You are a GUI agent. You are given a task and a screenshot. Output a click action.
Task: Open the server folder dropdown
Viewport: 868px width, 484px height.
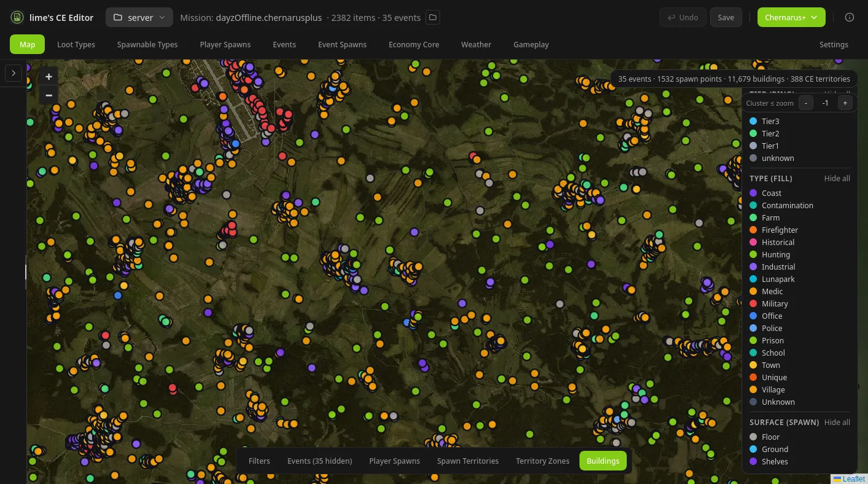tap(139, 17)
